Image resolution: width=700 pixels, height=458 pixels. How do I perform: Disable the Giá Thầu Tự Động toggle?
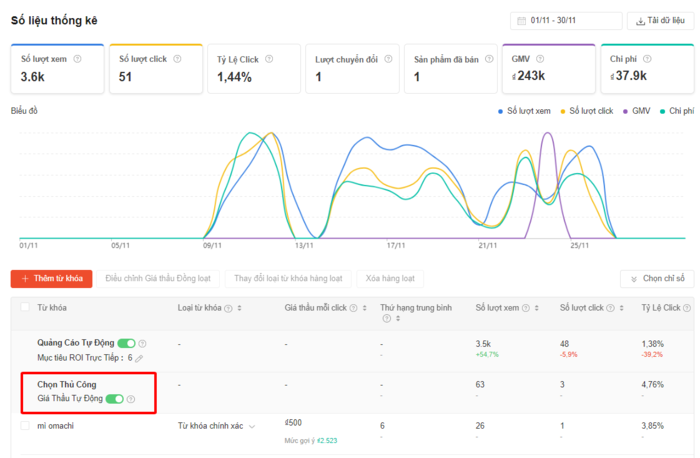[114, 400]
